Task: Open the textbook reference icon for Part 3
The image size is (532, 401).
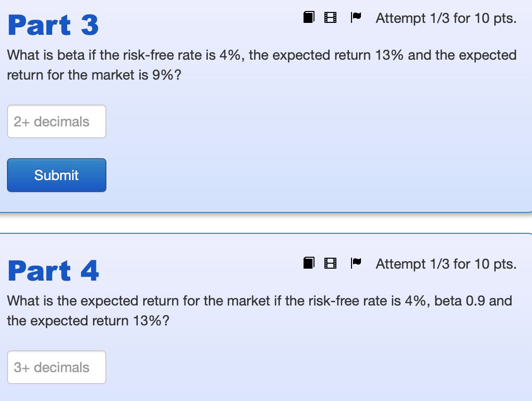Action: coord(309,17)
